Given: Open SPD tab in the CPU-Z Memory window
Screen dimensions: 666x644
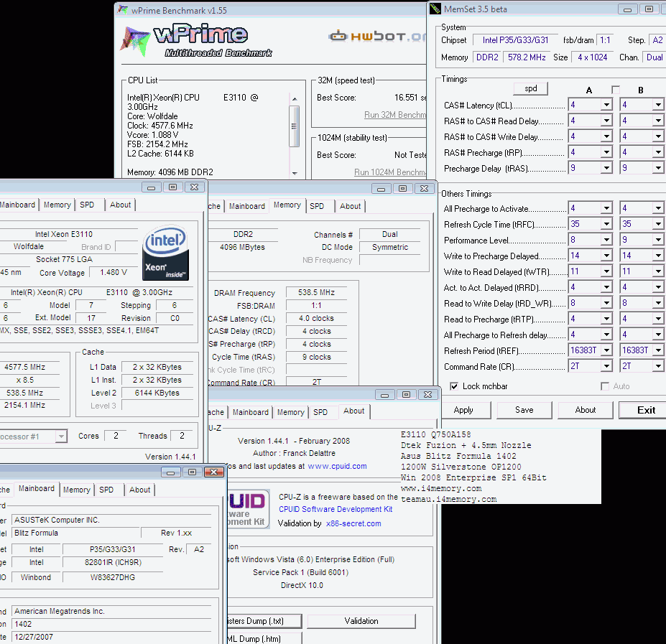Looking at the screenshot, I should [x=317, y=206].
